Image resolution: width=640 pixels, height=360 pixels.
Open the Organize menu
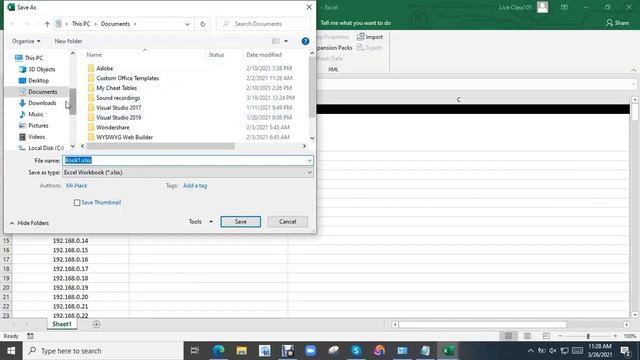click(26, 41)
